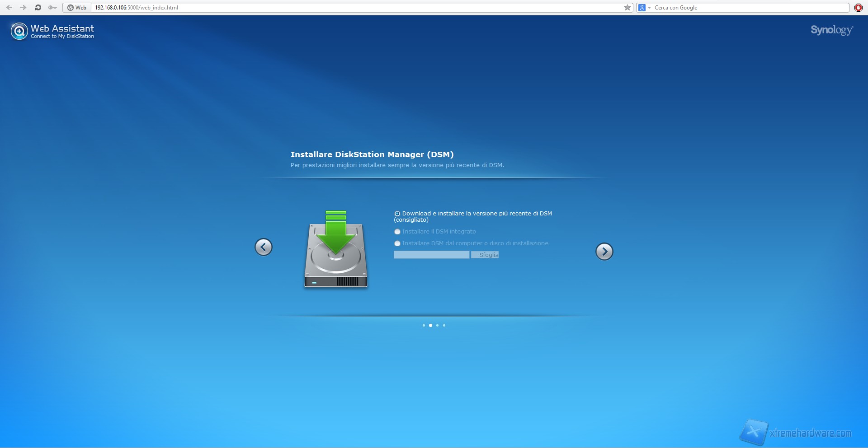Click the Web Assistant magnifier logo
The height and width of the screenshot is (448, 868).
(x=19, y=32)
